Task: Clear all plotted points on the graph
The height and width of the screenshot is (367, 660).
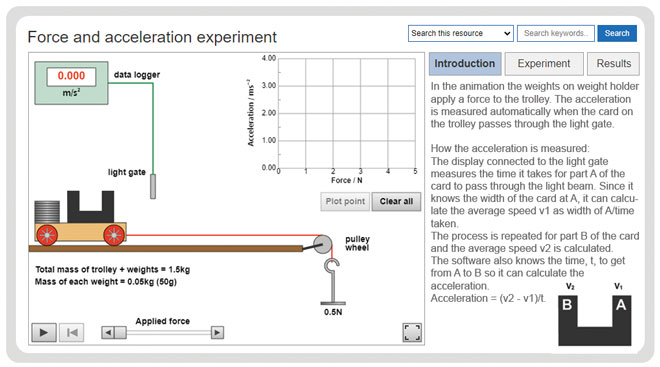Action: point(396,202)
